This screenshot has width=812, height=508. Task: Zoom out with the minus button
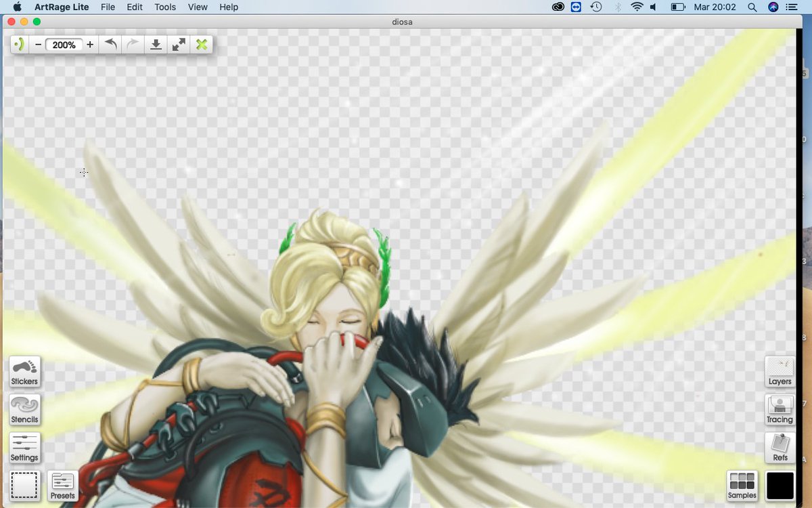click(39, 45)
